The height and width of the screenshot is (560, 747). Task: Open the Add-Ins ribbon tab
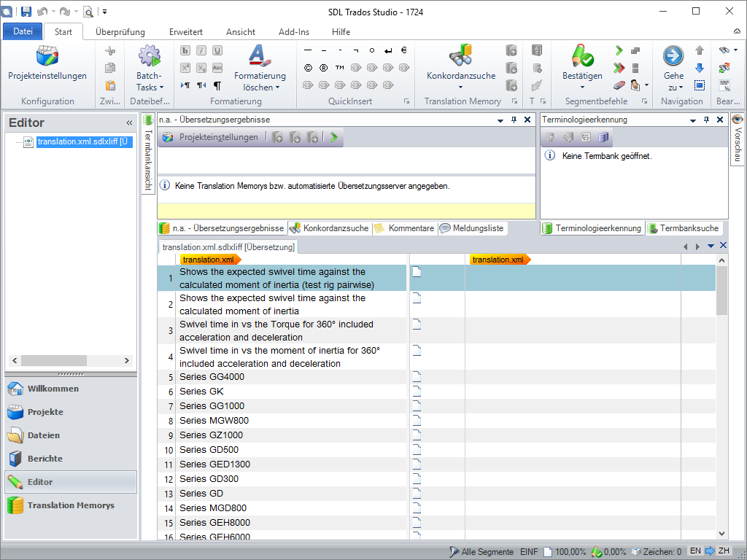pyautogui.click(x=294, y=32)
